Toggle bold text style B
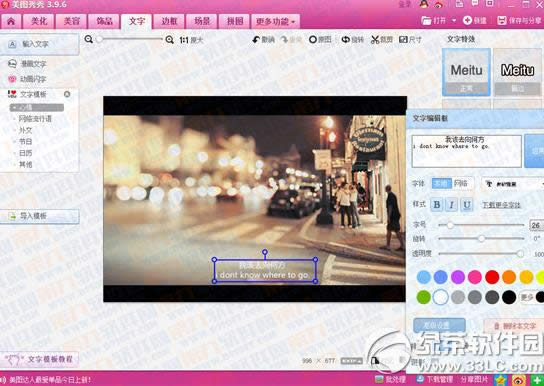The height and width of the screenshot is (386, 544). [437, 205]
